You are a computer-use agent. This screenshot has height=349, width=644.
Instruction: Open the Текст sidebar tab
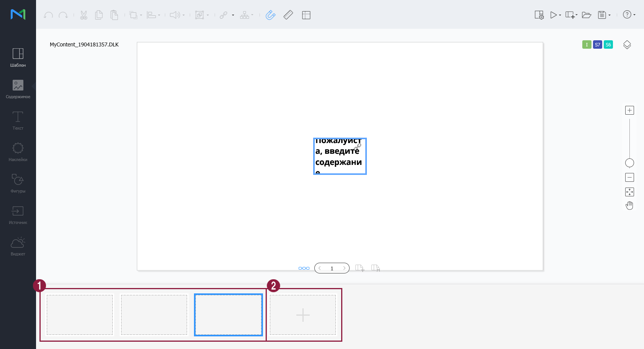[18, 120]
